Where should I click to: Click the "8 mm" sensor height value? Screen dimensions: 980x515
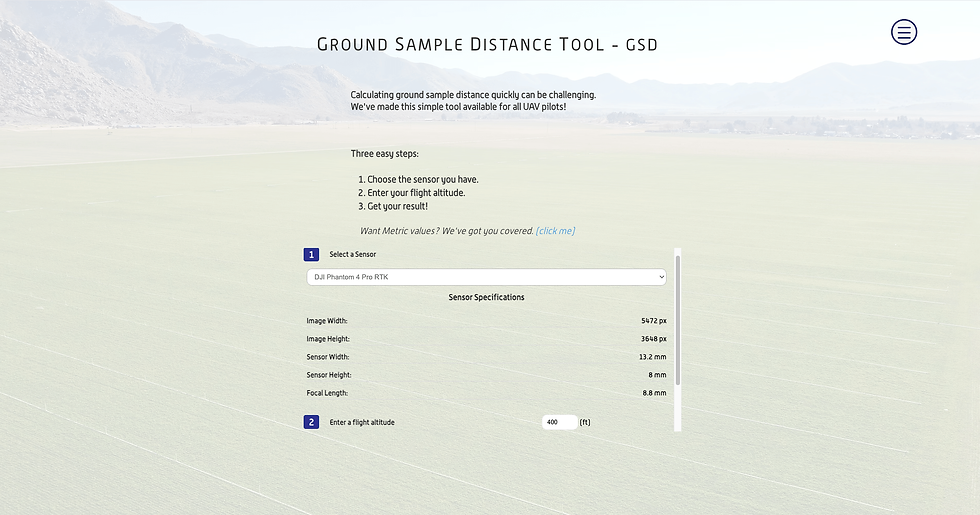click(x=658, y=375)
